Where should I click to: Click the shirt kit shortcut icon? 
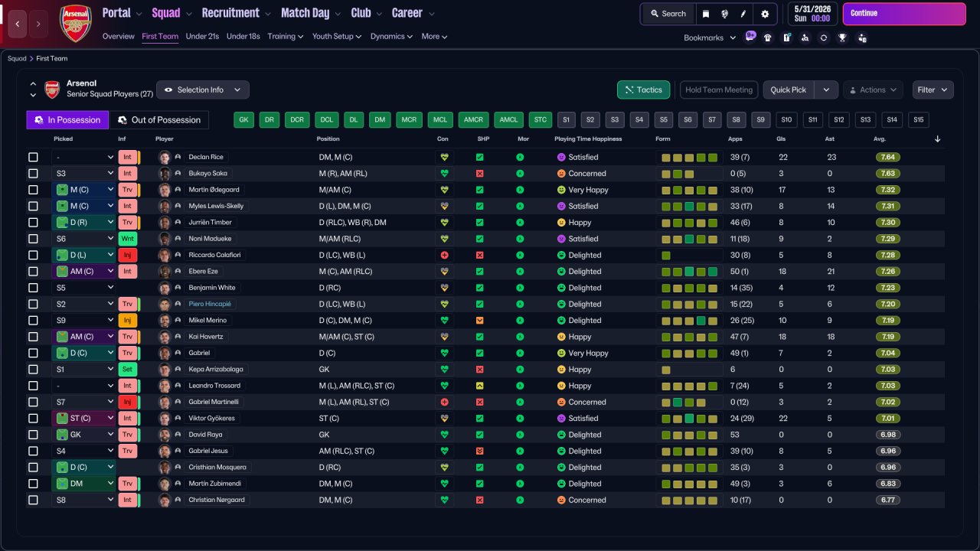(x=768, y=37)
